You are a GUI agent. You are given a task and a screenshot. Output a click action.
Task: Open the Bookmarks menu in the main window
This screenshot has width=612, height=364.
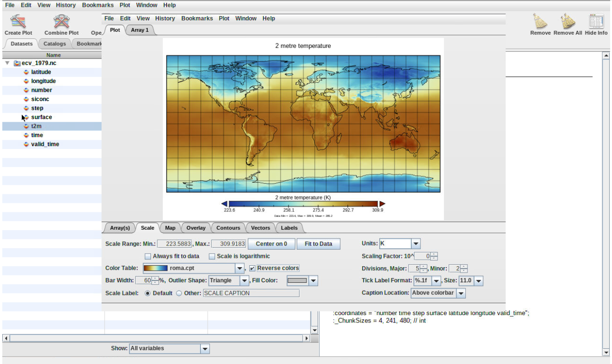pos(97,5)
